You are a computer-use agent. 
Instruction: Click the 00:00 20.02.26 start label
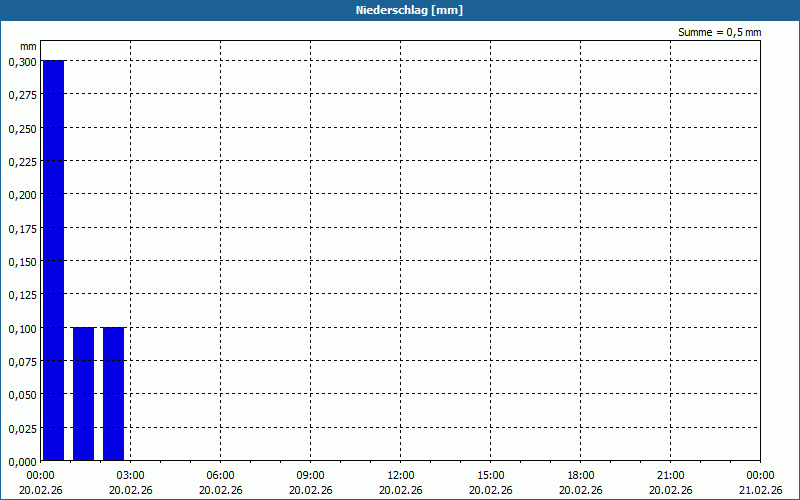pyautogui.click(x=41, y=483)
